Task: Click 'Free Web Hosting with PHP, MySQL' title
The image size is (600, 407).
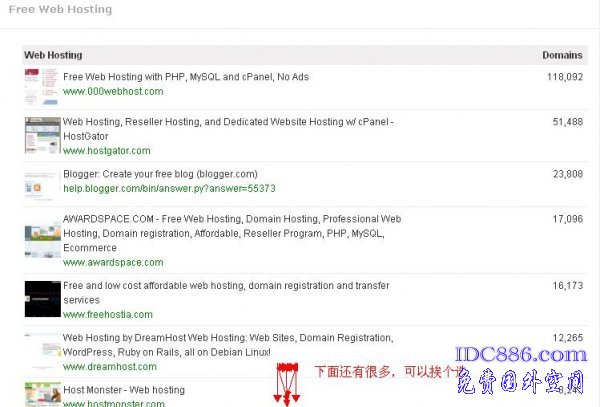Action: coord(187,75)
